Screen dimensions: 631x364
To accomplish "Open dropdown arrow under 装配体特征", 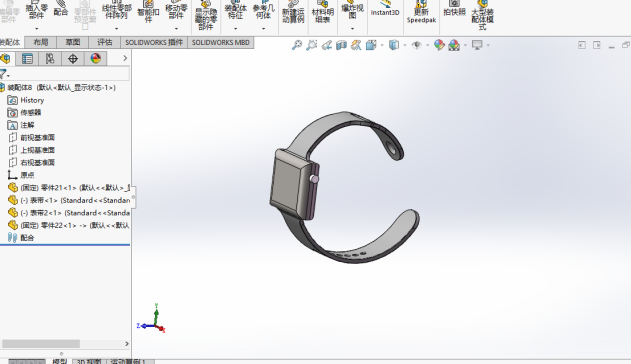I will click(x=235, y=29).
